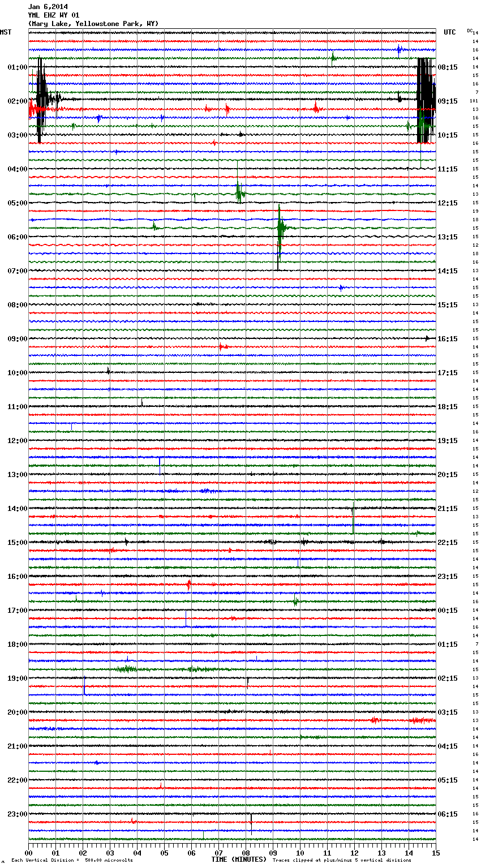Click the '03' minute tick label on bottom axis
This screenshot has width=481, height=868.
(110, 853)
